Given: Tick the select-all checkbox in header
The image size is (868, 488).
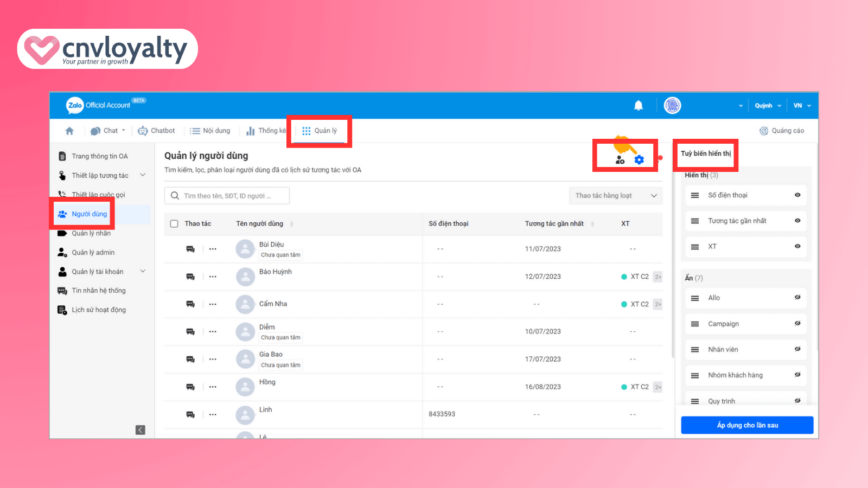Looking at the screenshot, I should point(174,223).
